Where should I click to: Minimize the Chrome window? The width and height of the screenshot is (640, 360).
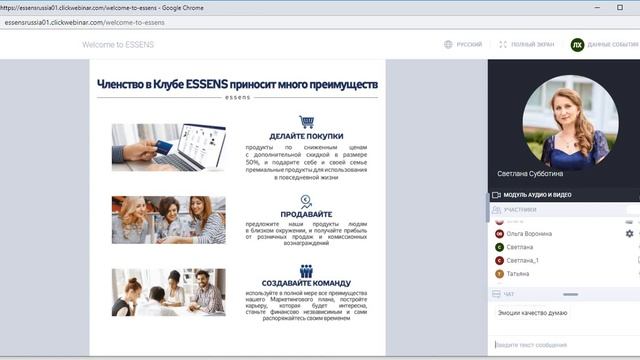[597, 7]
